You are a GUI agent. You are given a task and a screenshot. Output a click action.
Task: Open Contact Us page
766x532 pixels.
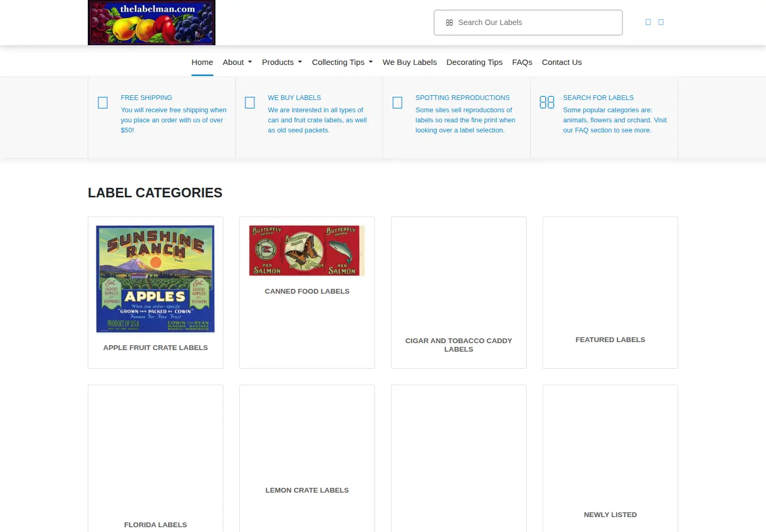click(x=562, y=62)
